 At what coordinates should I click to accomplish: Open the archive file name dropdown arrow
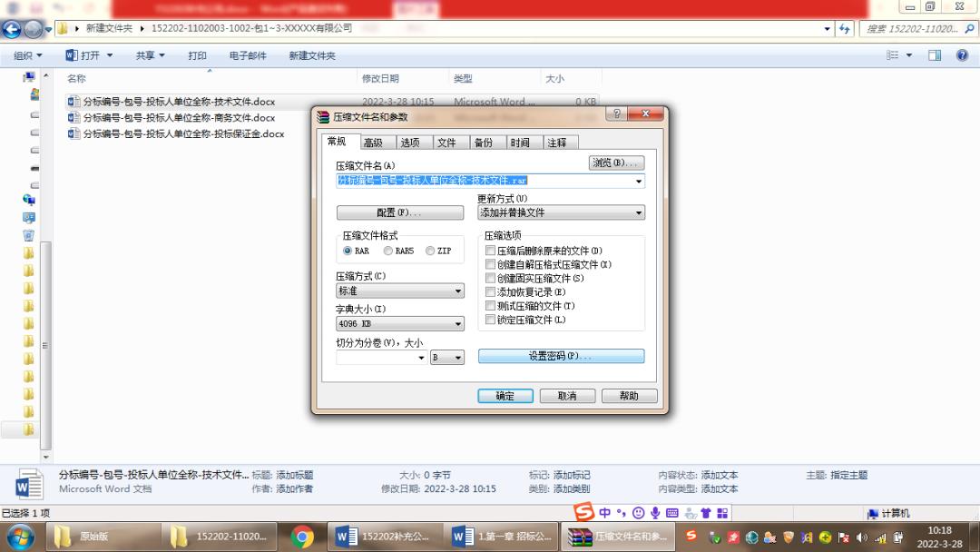(x=638, y=181)
